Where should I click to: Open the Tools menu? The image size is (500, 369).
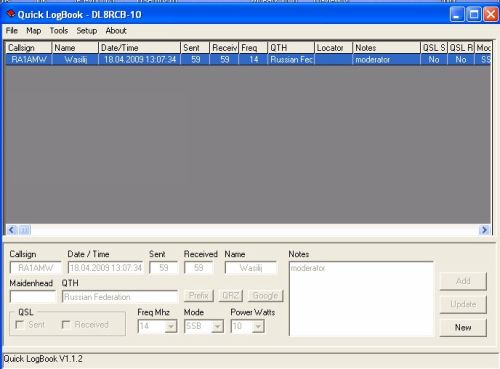(59, 31)
